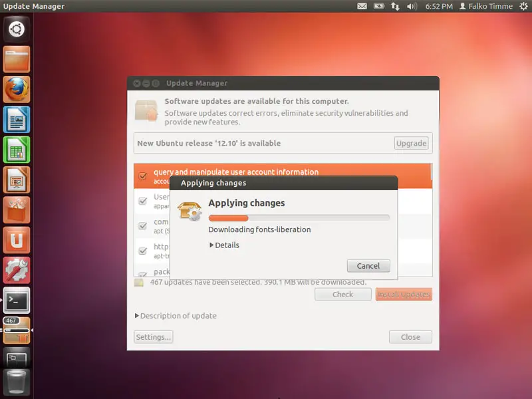The width and height of the screenshot is (532, 399).
Task: Click '467 updates have been selected' text
Action: pos(258,282)
